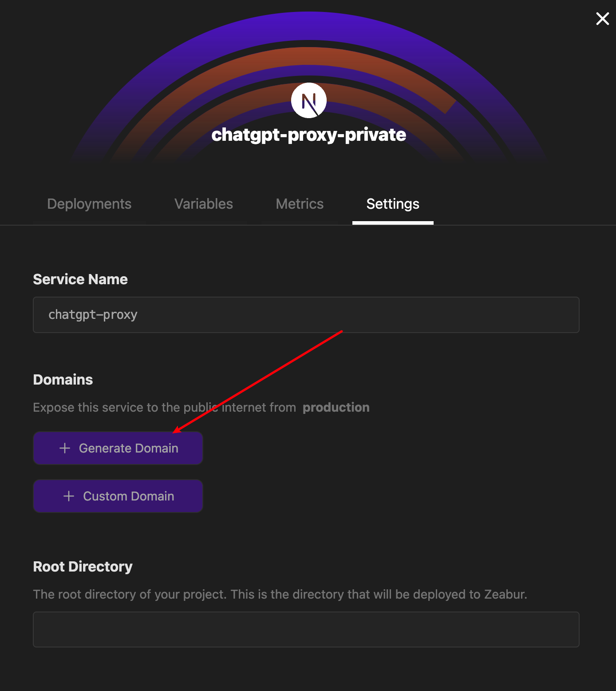Switch to the Deployments tab

89,204
